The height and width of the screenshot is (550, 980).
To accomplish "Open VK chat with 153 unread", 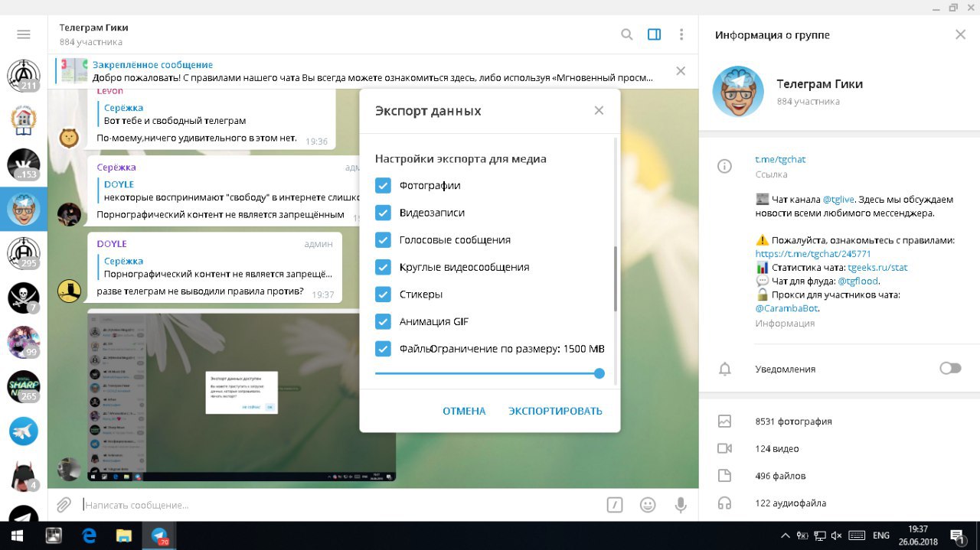I will [23, 164].
